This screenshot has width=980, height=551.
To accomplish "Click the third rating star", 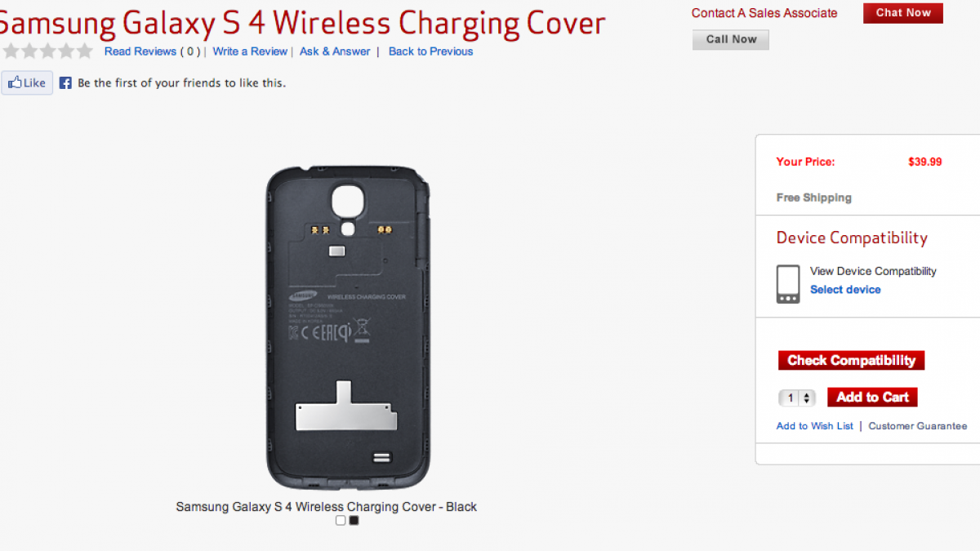I will coord(47,51).
